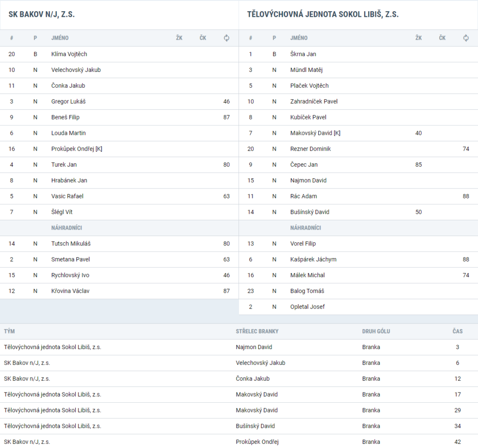Select Bušínský David in Libiš lineup
Image resolution: width=478 pixels, height=448 pixels.
point(310,212)
